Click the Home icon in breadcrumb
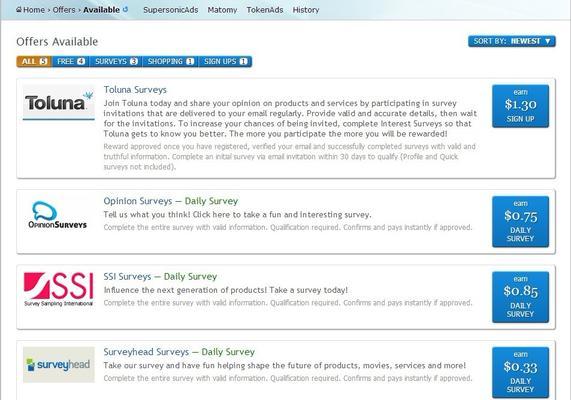The width and height of the screenshot is (571, 400). point(19,10)
